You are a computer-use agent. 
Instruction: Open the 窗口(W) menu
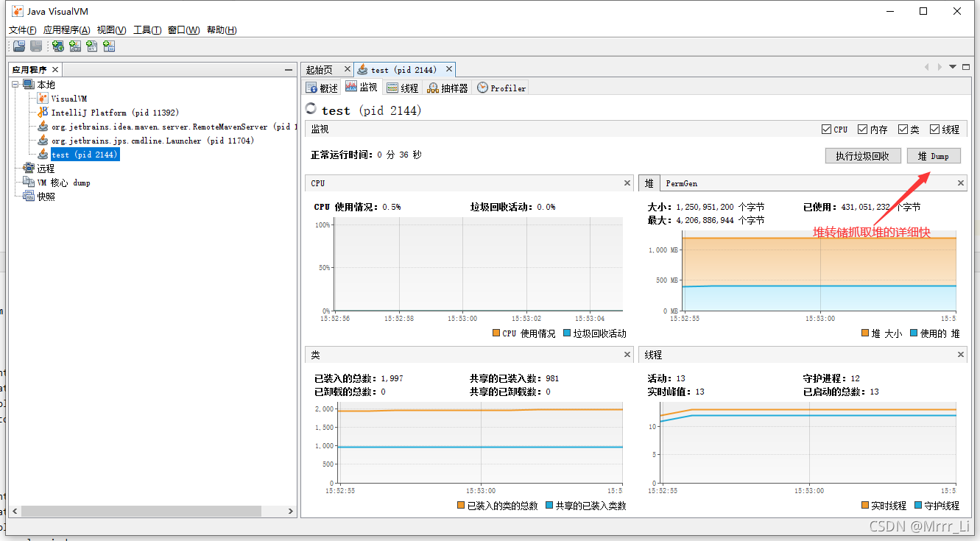coord(183,30)
